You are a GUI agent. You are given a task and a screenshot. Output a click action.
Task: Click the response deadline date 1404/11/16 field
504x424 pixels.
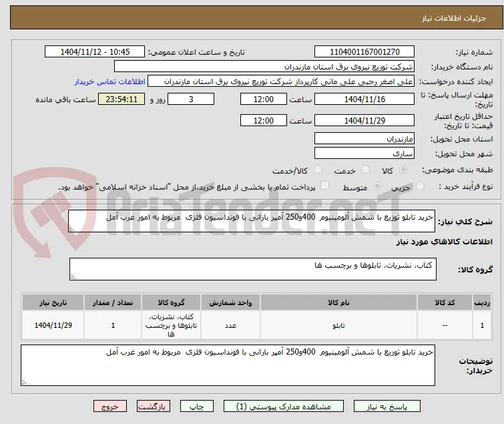click(x=364, y=99)
